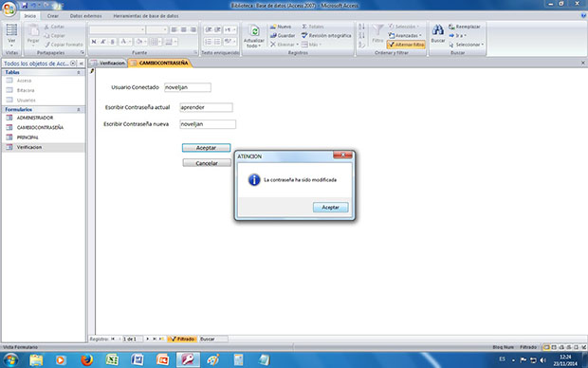The image size is (588, 368).
Task: Click the Usuario Conectado field
Action: click(x=188, y=87)
